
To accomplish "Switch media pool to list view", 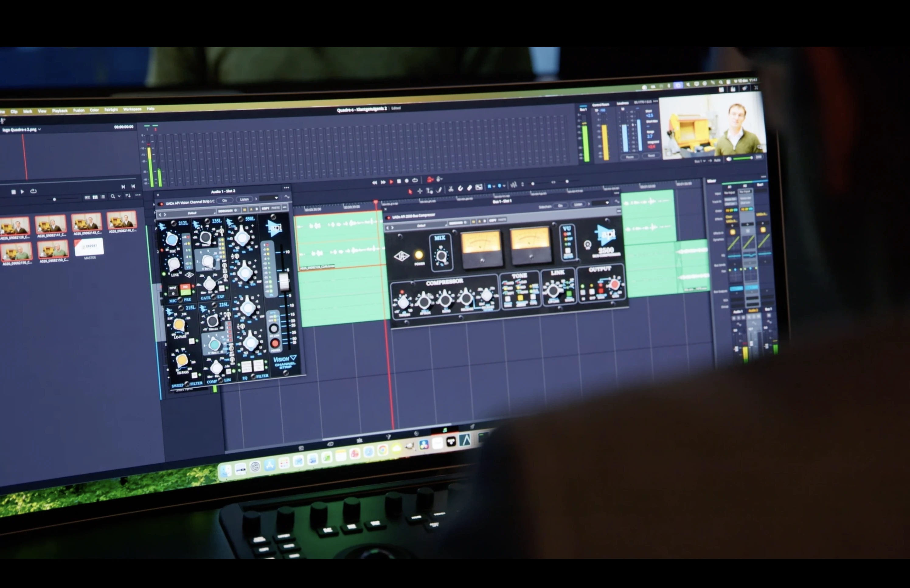I will [x=103, y=197].
